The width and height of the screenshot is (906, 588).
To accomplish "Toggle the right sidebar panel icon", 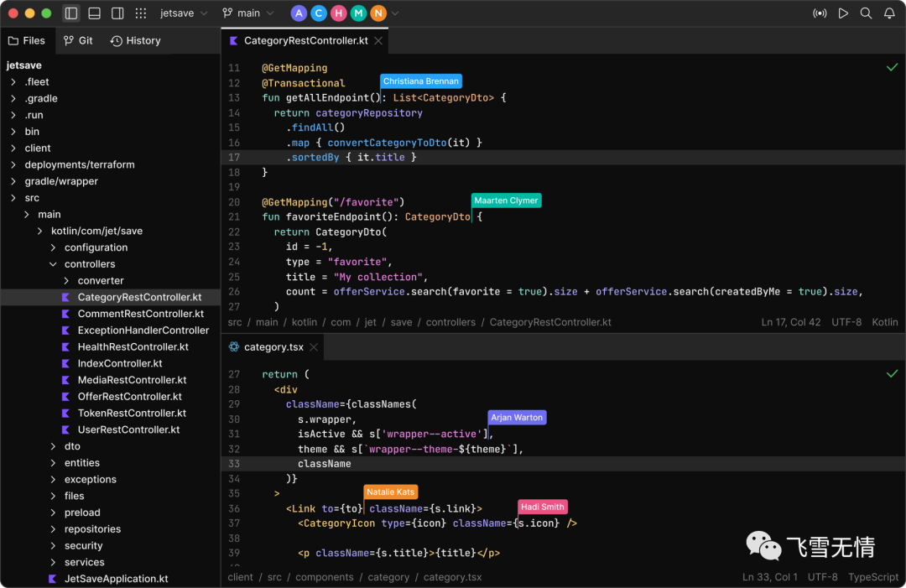I will [x=117, y=13].
